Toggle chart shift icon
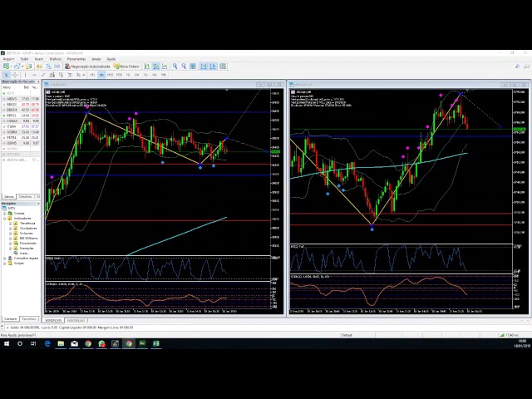 [x=213, y=66]
